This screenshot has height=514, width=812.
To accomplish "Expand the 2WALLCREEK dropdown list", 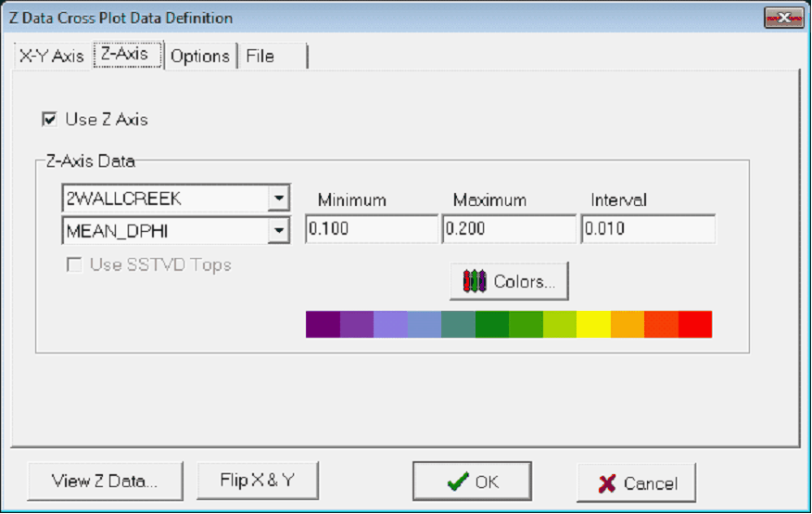I will click(x=278, y=198).
